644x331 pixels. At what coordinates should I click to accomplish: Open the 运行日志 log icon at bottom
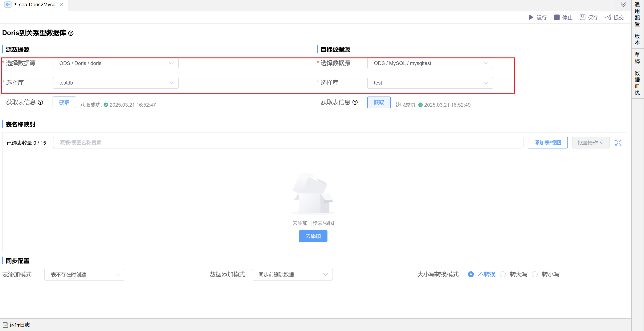click(x=5, y=325)
